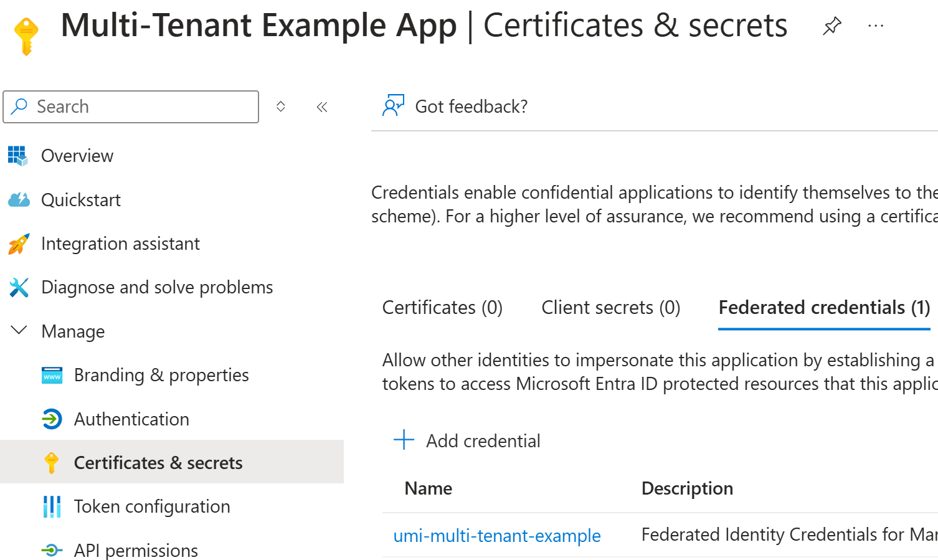Pin the Certificates & secrets blade
The image size is (938, 560).
[831, 26]
